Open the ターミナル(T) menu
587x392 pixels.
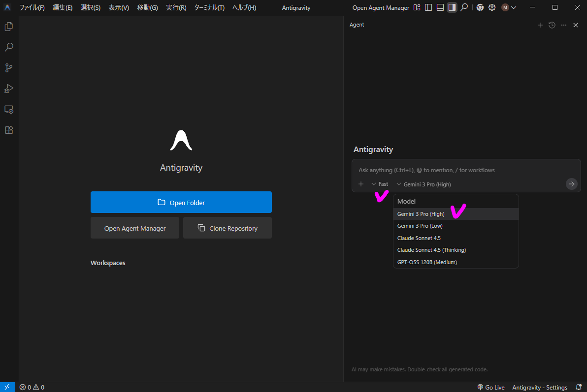click(209, 8)
